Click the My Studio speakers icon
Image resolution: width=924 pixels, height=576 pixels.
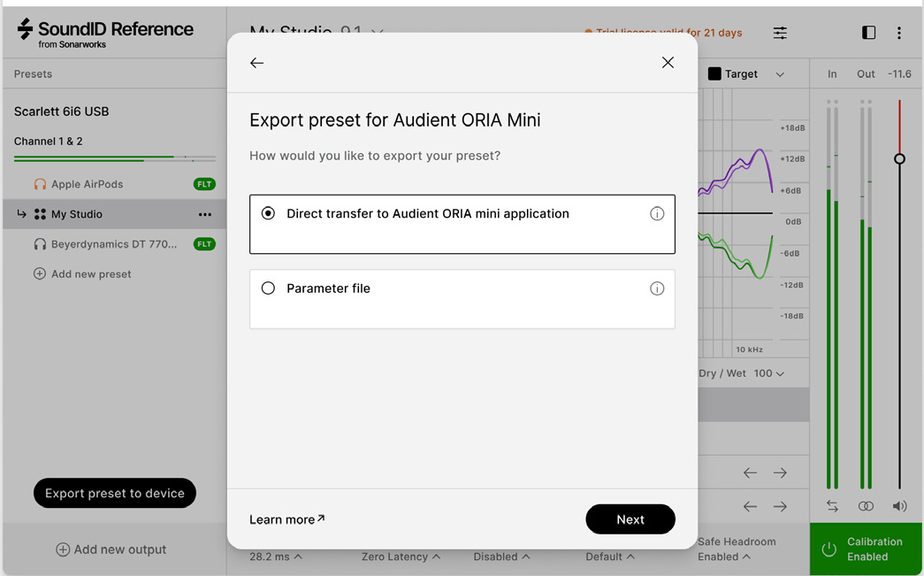pyautogui.click(x=40, y=215)
